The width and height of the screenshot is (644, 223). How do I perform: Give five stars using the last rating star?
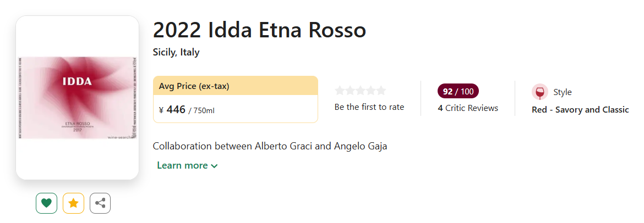[381, 91]
